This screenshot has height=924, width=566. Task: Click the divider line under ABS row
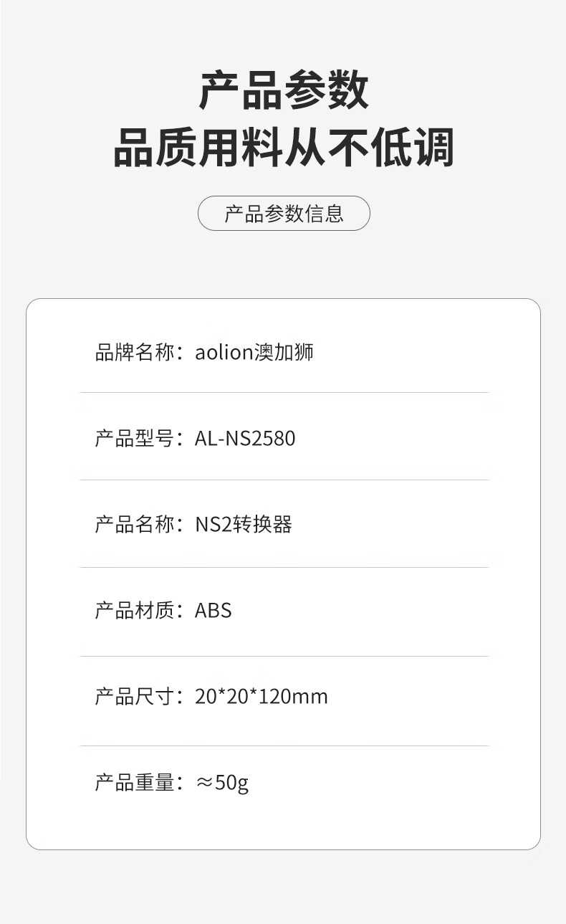click(x=284, y=656)
